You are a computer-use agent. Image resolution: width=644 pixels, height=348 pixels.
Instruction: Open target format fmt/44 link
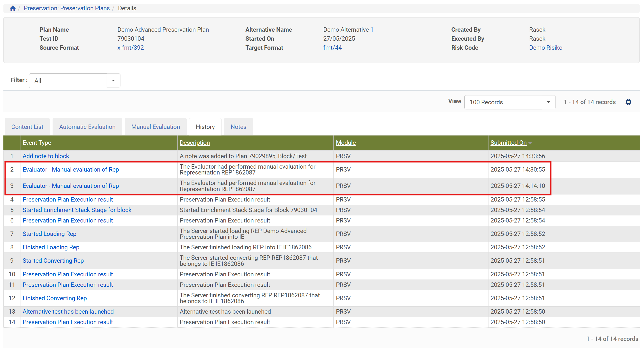[x=332, y=48]
